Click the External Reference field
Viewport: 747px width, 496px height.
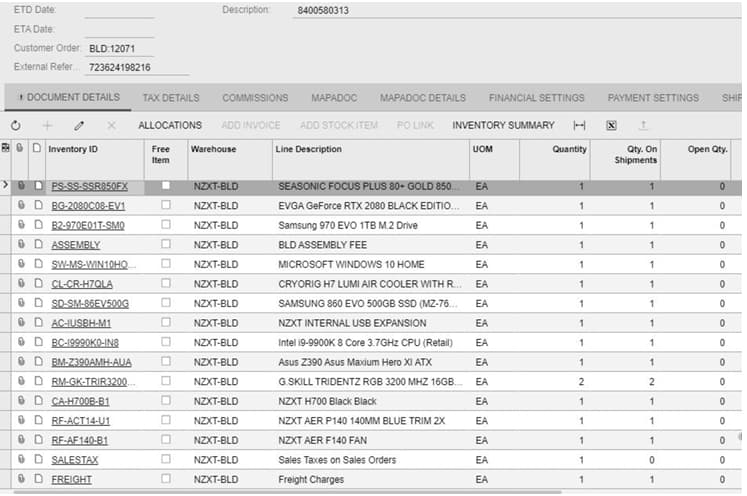(137, 67)
